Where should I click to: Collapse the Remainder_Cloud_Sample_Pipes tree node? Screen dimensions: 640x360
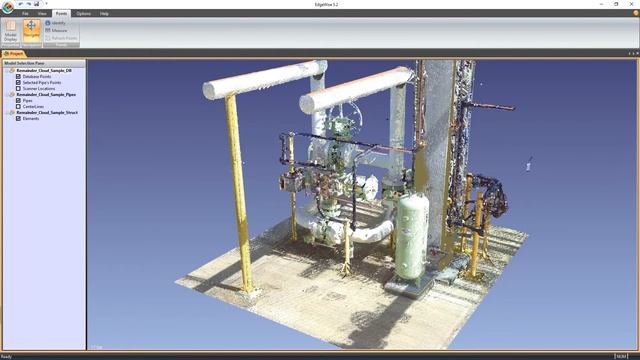[x=7, y=94]
